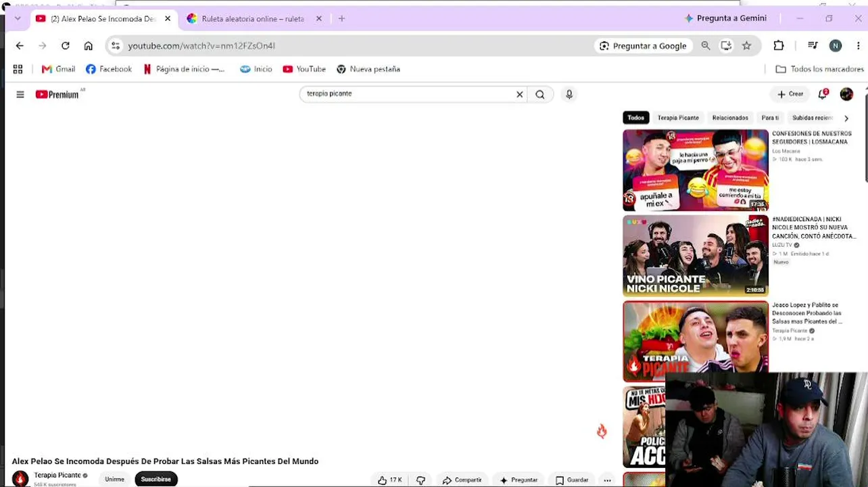The width and height of the screenshot is (868, 487).
Task: Open the Chrome extensions puzzle icon
Action: pos(779,46)
